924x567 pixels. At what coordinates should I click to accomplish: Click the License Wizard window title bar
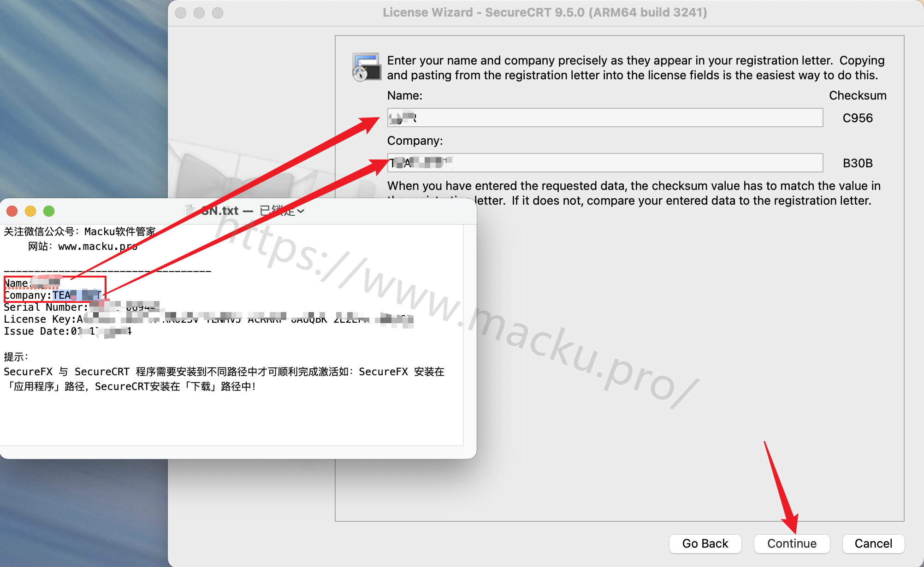(545, 12)
